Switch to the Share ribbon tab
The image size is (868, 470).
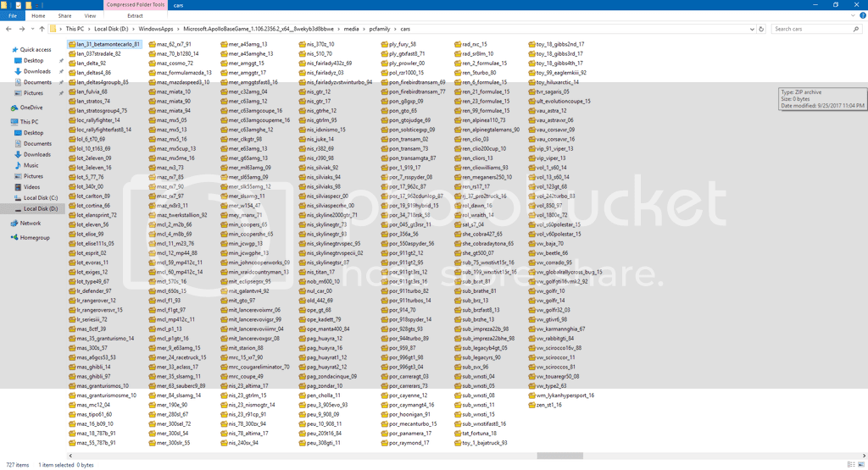point(64,16)
